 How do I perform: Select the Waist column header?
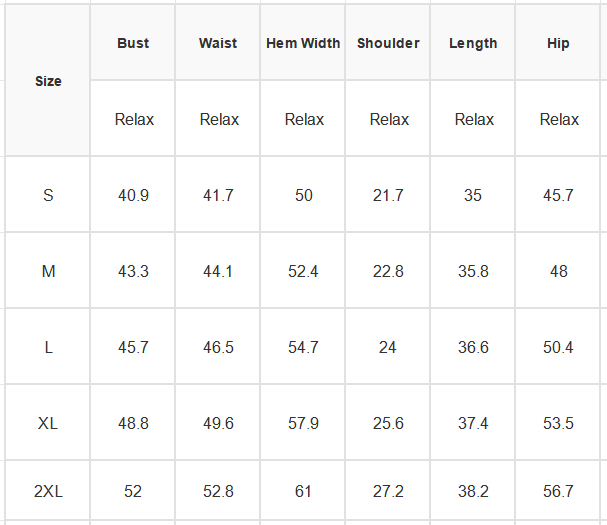(x=218, y=43)
